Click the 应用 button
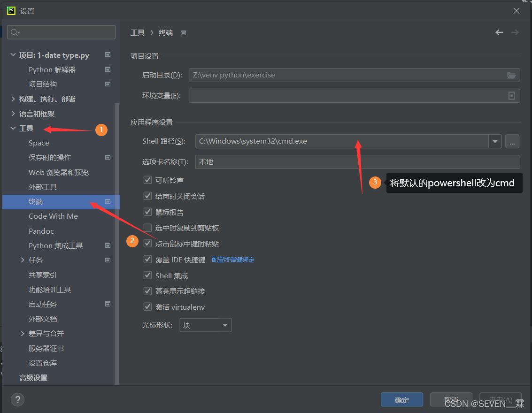The height and width of the screenshot is (413, 532). click(501, 400)
